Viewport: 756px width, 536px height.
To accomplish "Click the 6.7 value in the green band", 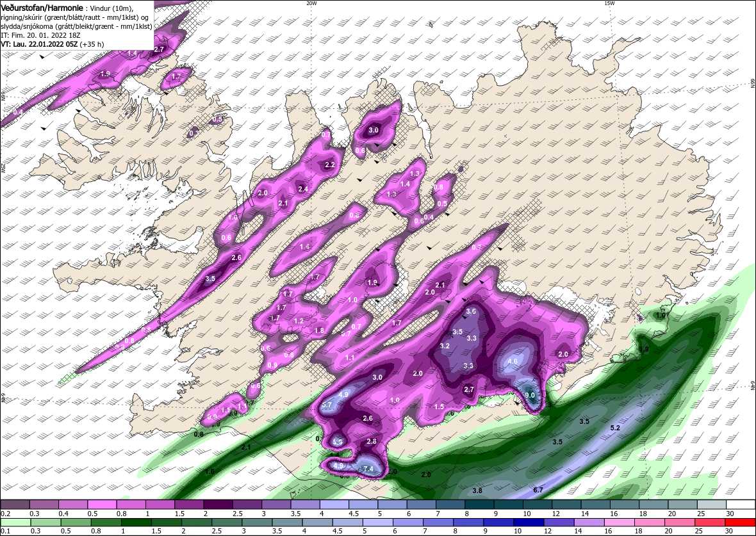I will [538, 490].
